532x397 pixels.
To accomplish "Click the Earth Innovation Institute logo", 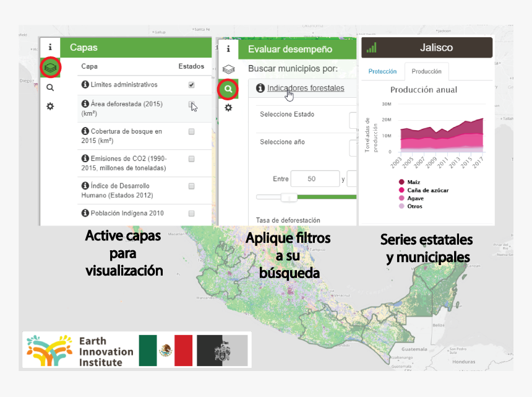I will (x=80, y=351).
